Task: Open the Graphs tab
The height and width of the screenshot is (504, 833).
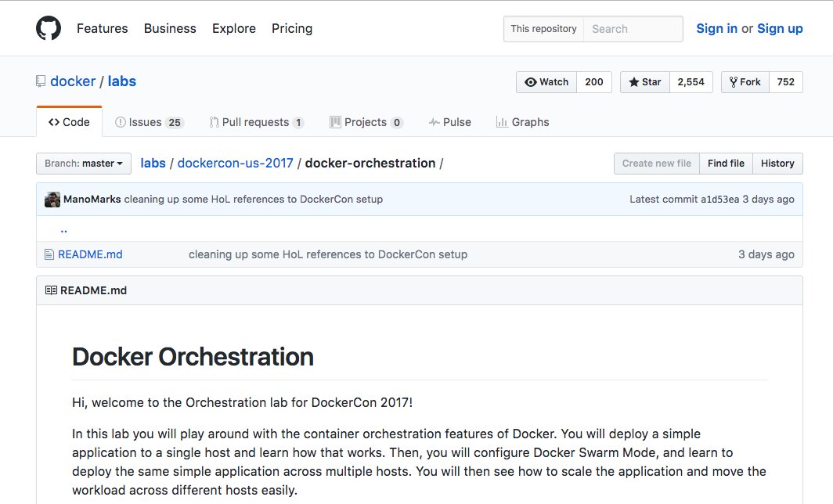Action: click(523, 122)
